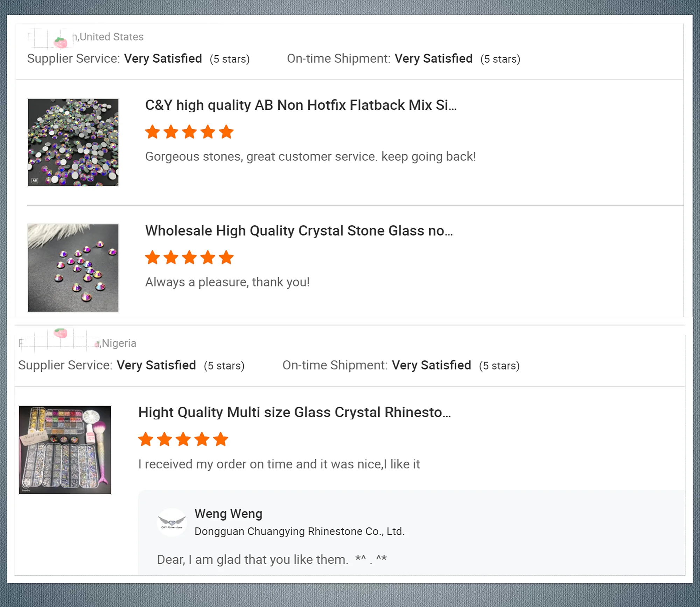Viewport: 700px width, 607px height.
Task: Open the Hight Quality Multi size Glass Crystal title
Action: pos(294,412)
